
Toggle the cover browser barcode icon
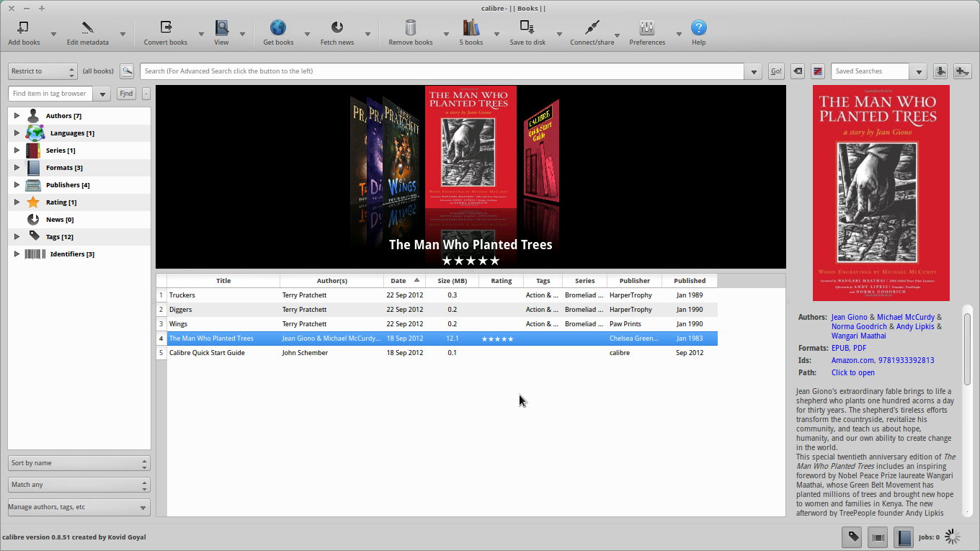[878, 537]
